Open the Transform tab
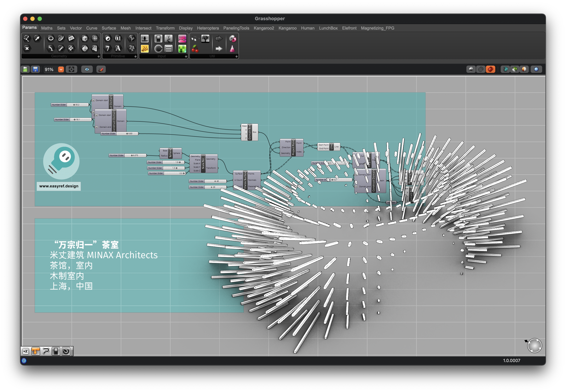Screen dimensions: 566x392 165,28
